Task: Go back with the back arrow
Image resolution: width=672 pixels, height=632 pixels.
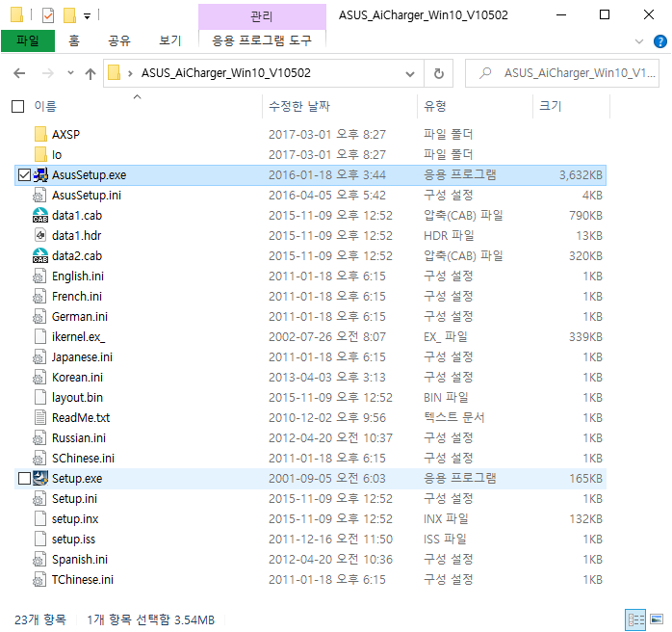Action: click(x=19, y=73)
